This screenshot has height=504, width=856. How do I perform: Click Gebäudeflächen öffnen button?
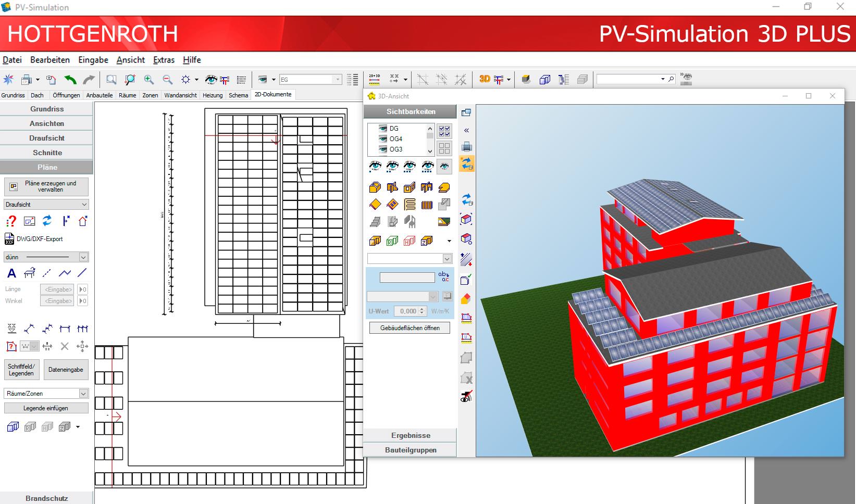coord(410,328)
